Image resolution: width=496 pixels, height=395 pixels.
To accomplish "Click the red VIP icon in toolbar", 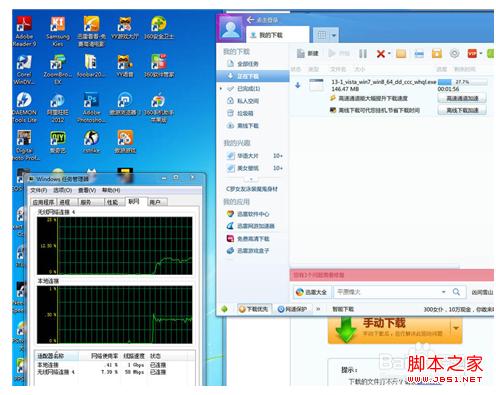I will (472, 53).
